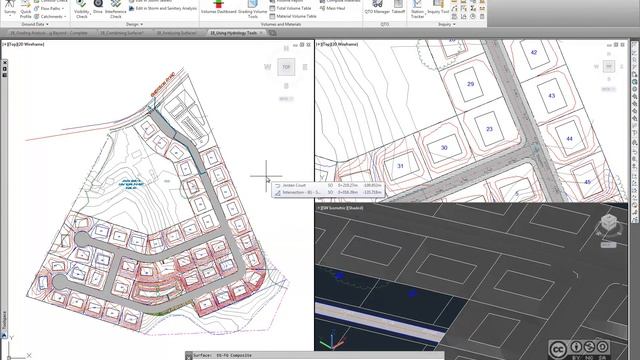Switch to the Analyzing Surfaces drawing tab
The width and height of the screenshot is (640, 360).
pyautogui.click(x=177, y=33)
